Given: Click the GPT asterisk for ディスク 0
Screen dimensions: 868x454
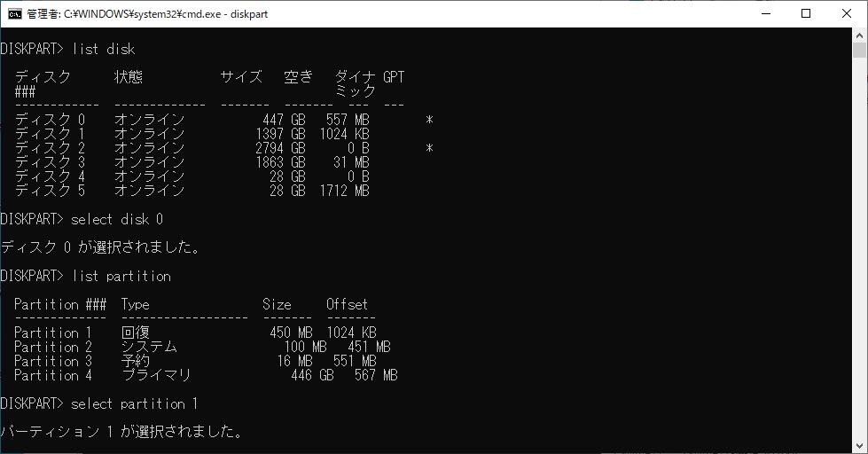Looking at the screenshot, I should coord(429,120).
